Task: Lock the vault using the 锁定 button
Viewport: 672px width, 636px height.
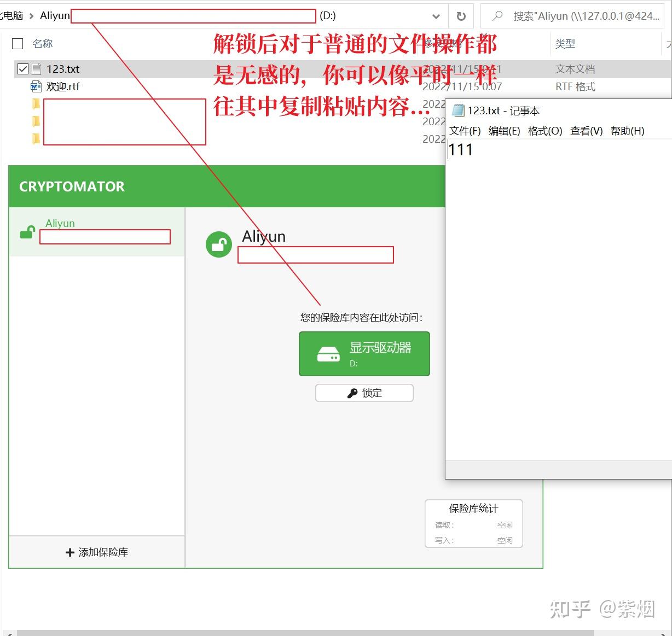Action: click(364, 393)
